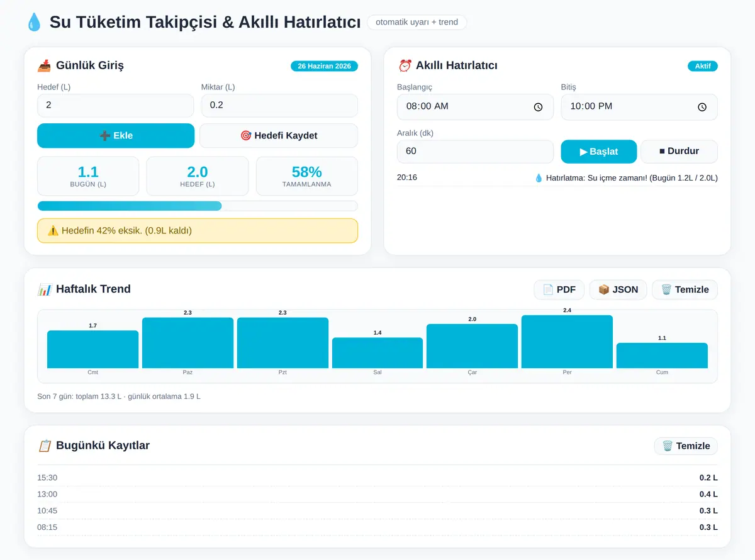Click the 58% Tamamlanma stat card
Image resolution: width=755 pixels, height=560 pixels.
tap(307, 176)
